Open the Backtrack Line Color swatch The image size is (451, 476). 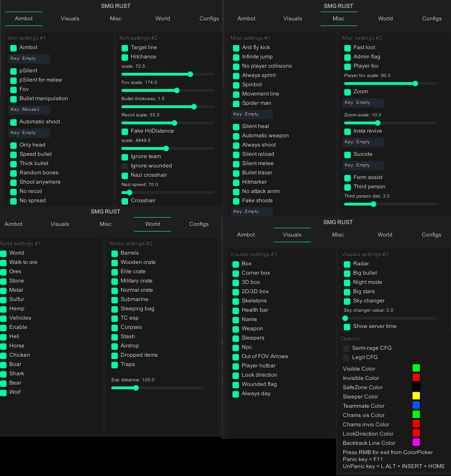coord(416,442)
